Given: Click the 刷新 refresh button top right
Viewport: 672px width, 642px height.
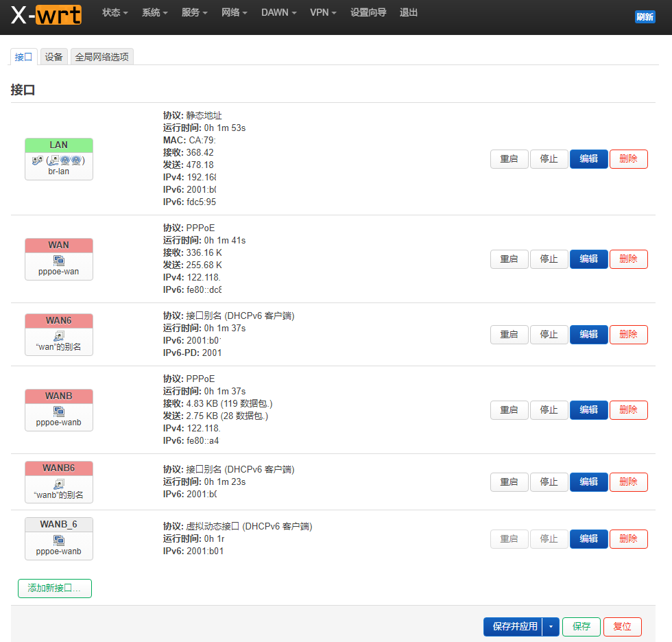Looking at the screenshot, I should tap(645, 16).
